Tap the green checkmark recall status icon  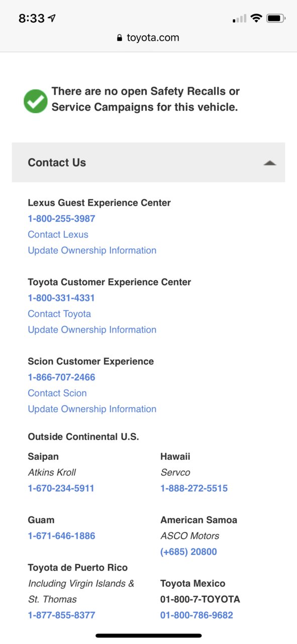tap(36, 101)
